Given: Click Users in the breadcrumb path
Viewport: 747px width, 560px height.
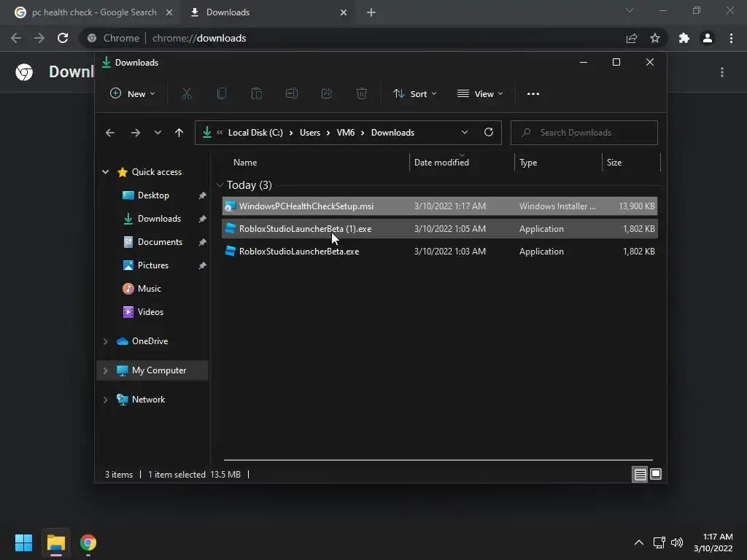Looking at the screenshot, I should 310,133.
